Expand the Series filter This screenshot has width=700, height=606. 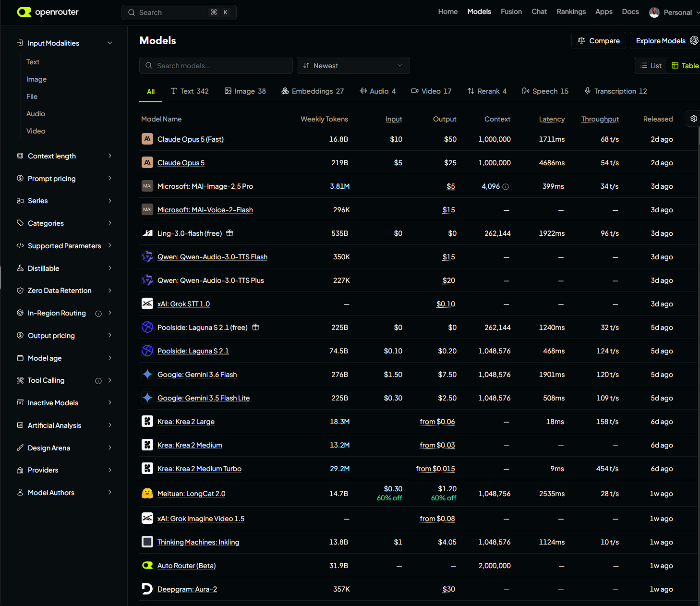coord(65,201)
